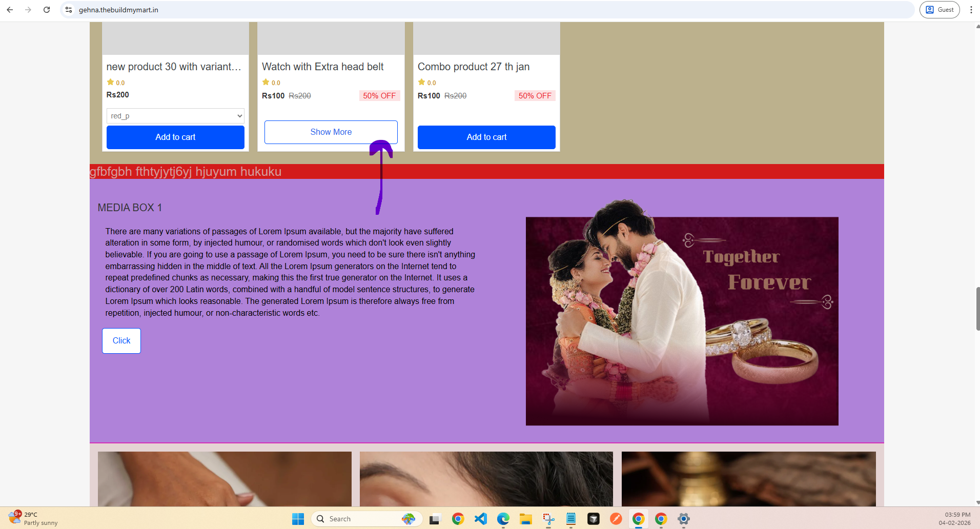
Task: Click the 'Click' button in Media Box 1
Action: tap(121, 341)
